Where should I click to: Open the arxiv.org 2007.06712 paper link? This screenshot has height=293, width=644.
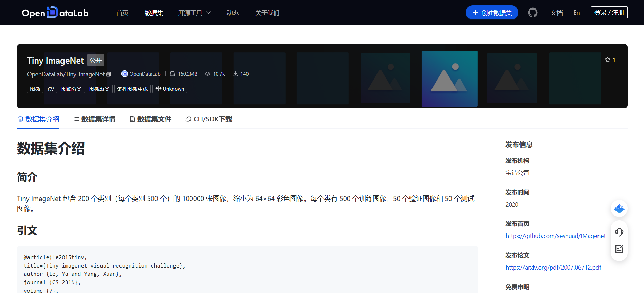tap(553, 268)
